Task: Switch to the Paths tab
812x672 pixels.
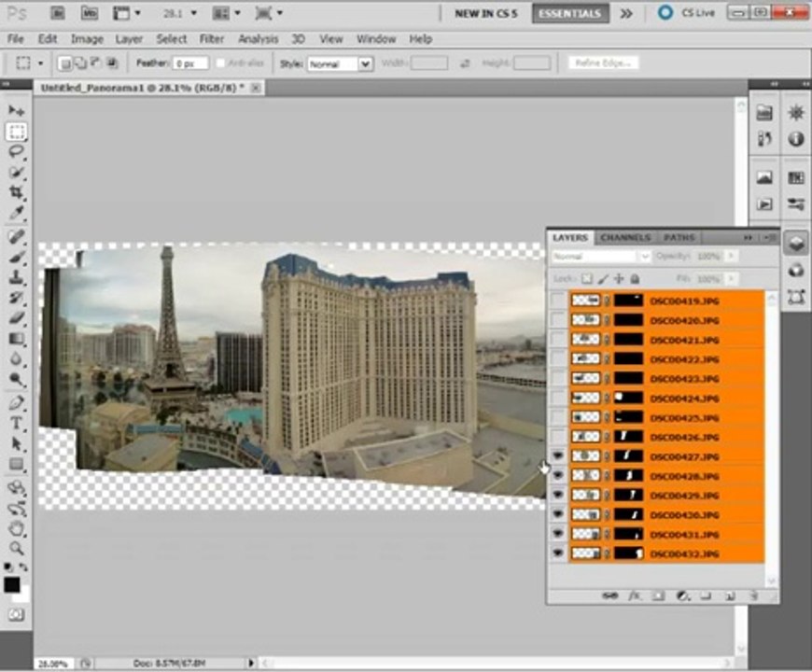Action: [679, 238]
